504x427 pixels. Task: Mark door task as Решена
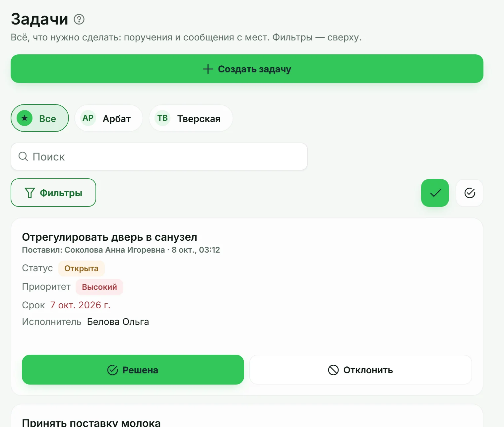(133, 370)
